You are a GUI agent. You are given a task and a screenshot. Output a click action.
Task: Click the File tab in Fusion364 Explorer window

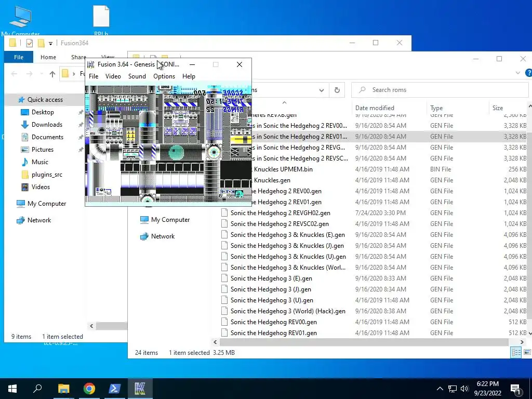coord(19,57)
